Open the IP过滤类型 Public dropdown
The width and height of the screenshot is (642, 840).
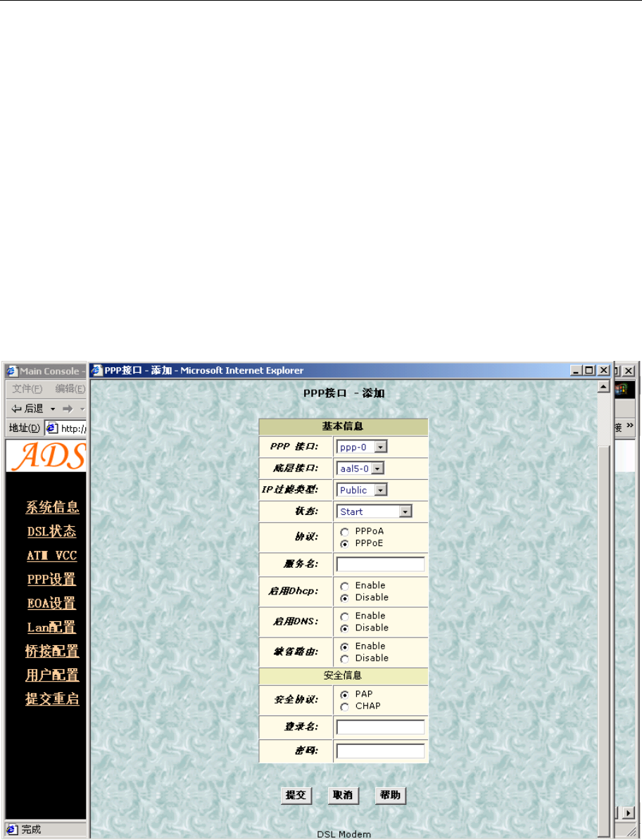point(362,490)
